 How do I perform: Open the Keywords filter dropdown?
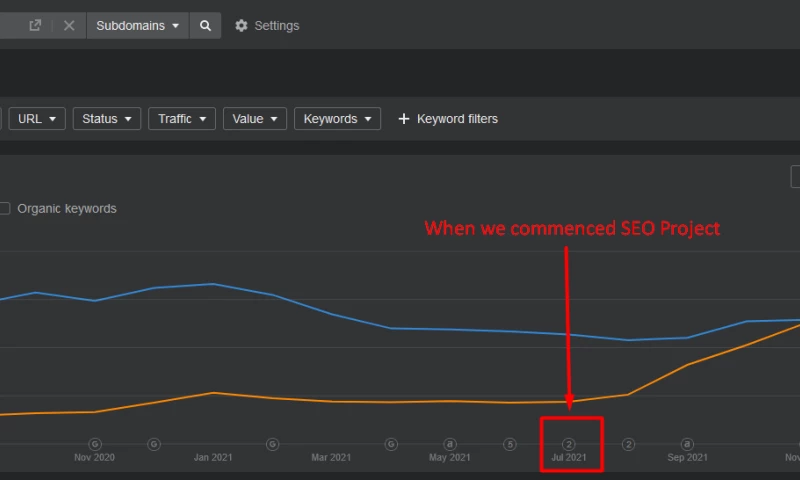337,119
